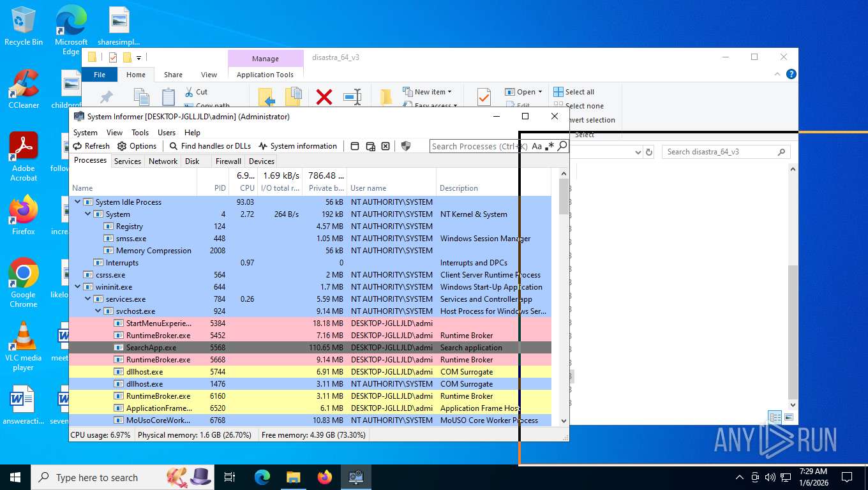Open the Help menu
The height and width of the screenshot is (490, 868).
click(x=192, y=133)
